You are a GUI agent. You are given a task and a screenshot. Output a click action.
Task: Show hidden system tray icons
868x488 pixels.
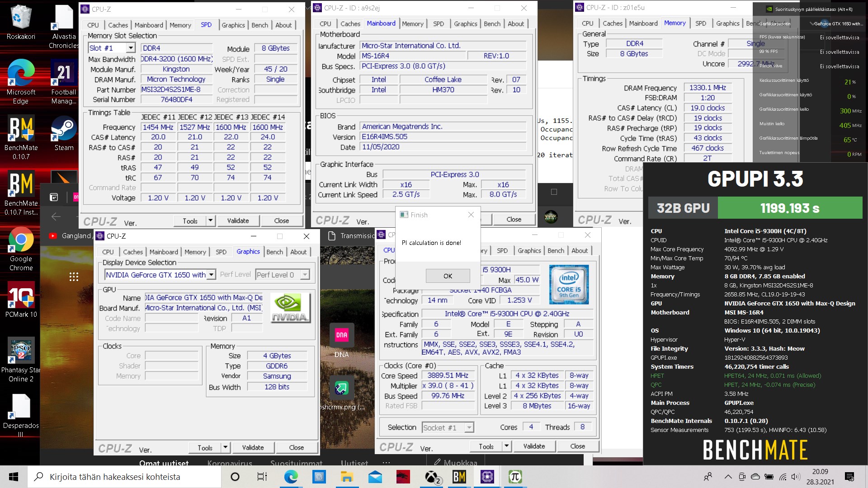(728, 477)
